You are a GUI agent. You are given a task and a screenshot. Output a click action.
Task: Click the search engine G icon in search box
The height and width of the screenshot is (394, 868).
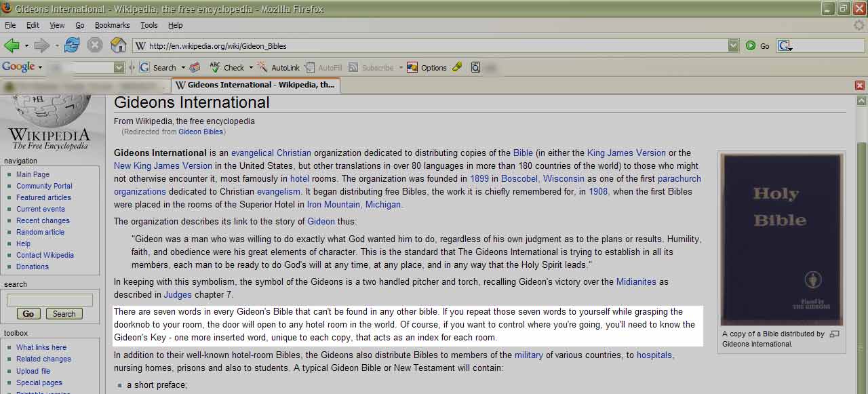(x=785, y=46)
